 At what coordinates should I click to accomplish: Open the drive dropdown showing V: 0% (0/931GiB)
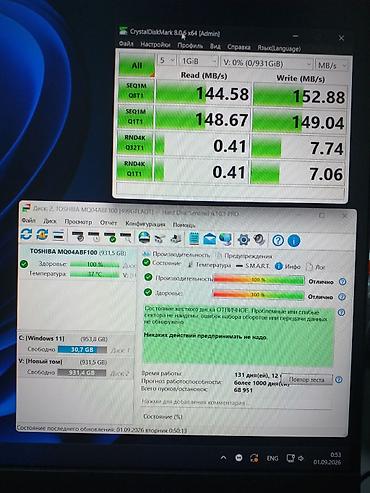click(267, 63)
